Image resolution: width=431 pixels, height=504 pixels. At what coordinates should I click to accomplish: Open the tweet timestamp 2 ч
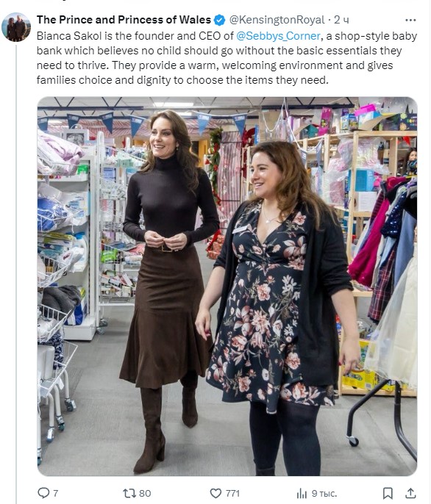coord(341,20)
